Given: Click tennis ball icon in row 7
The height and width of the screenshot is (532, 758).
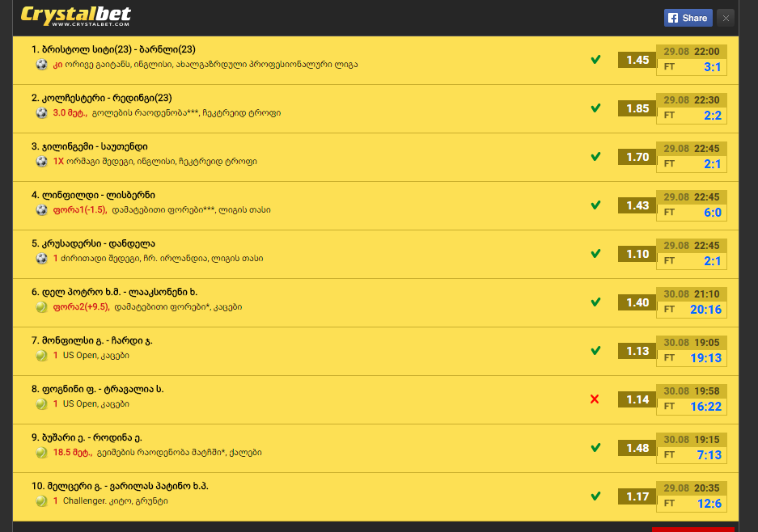Looking at the screenshot, I should 41,356.
